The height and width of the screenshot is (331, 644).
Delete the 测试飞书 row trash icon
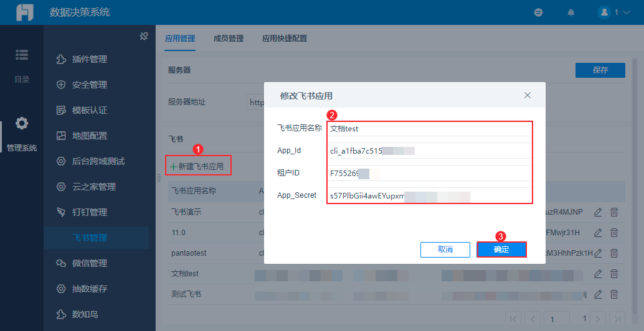click(x=614, y=294)
